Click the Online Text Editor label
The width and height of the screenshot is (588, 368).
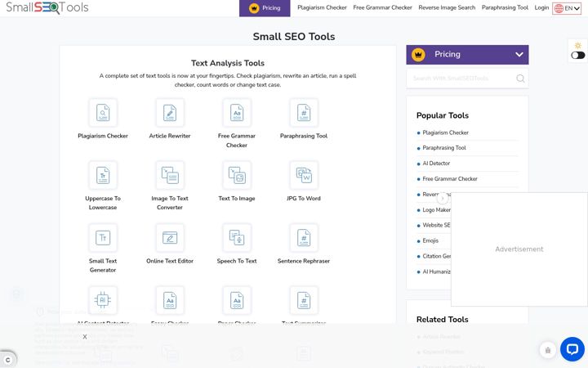[x=170, y=261]
